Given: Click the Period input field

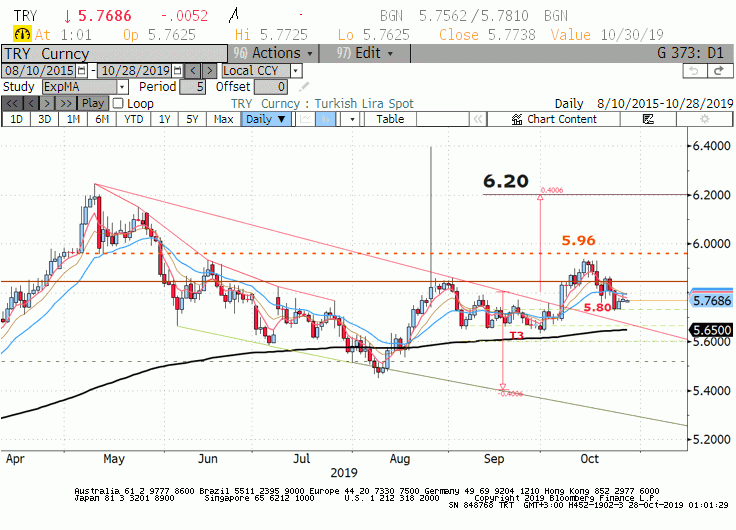Looking at the screenshot, I should pos(193,87).
